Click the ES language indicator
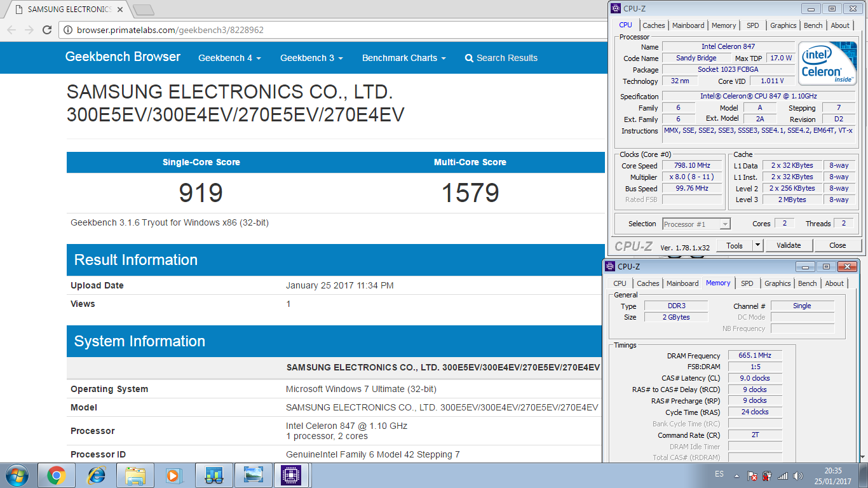The height and width of the screenshot is (488, 868). pos(719,475)
